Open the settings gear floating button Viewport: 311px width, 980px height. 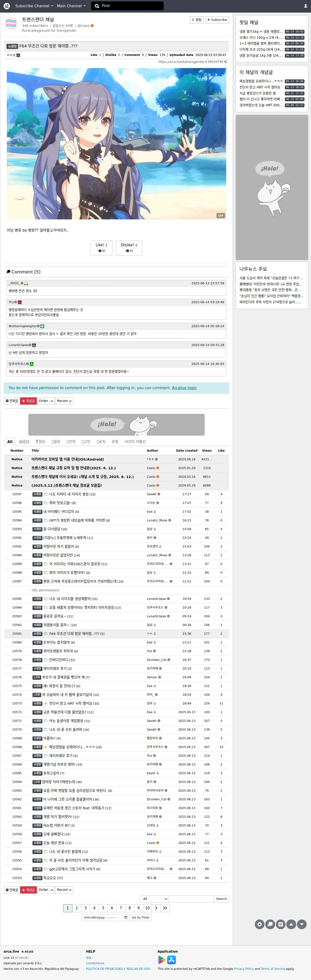click(x=260, y=924)
